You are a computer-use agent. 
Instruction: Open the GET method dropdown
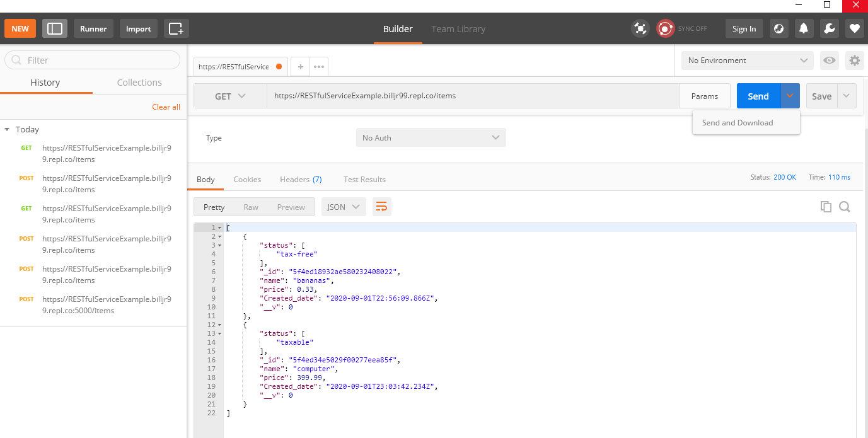(230, 96)
